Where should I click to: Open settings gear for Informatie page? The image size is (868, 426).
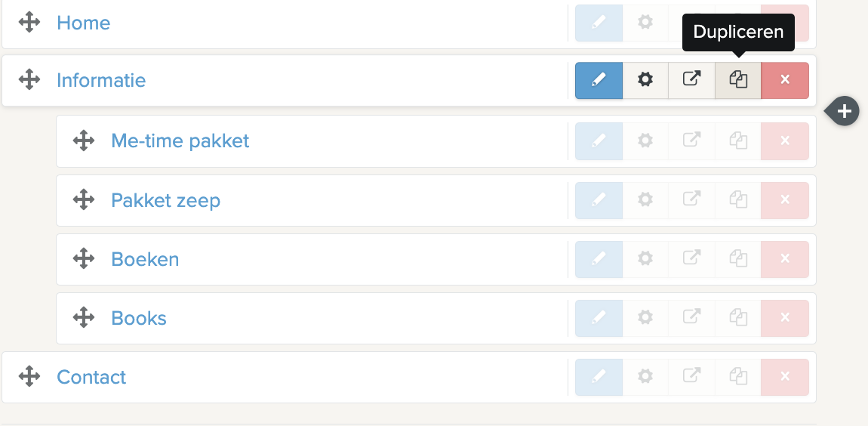pos(645,80)
